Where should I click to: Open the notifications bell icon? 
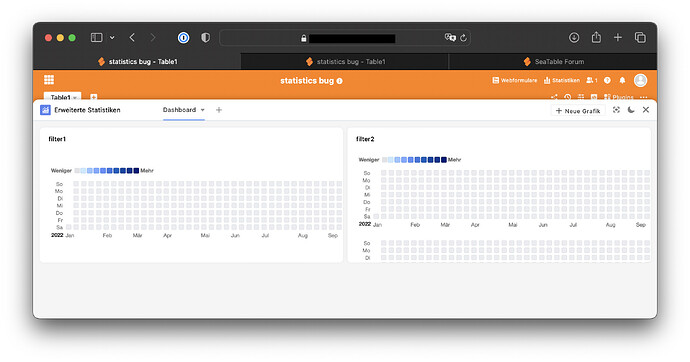point(622,80)
